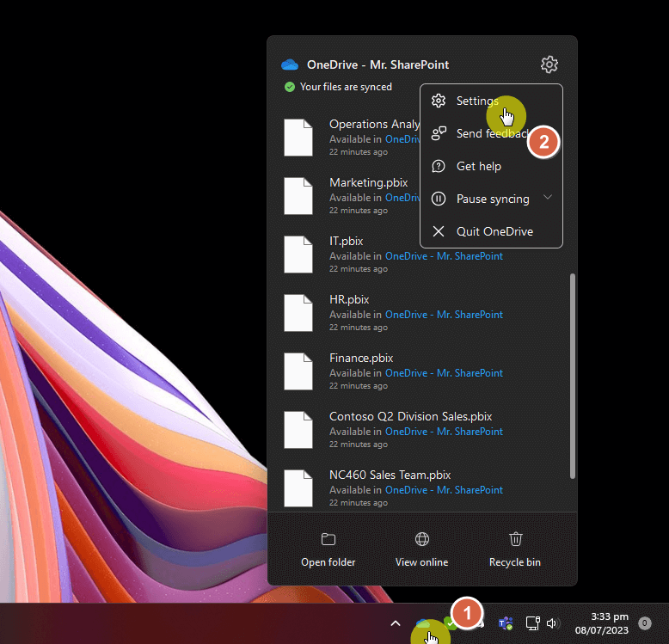The width and height of the screenshot is (669, 644).
Task: Click the Send feedback icon in the menu
Action: [439, 133]
